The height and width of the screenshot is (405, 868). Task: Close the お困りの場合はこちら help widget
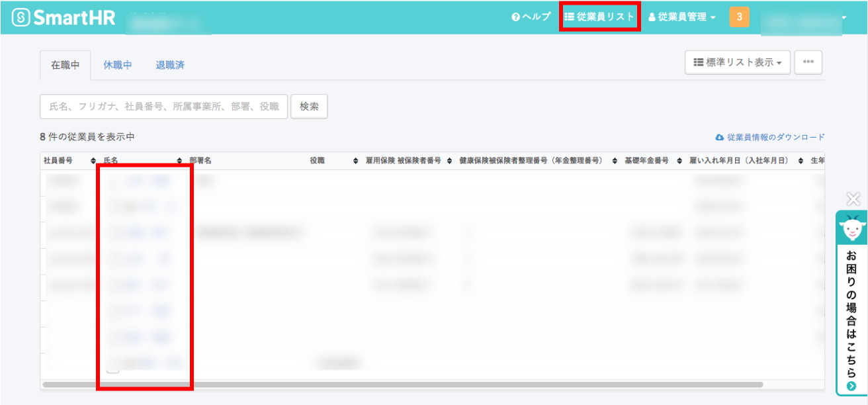pos(853,198)
